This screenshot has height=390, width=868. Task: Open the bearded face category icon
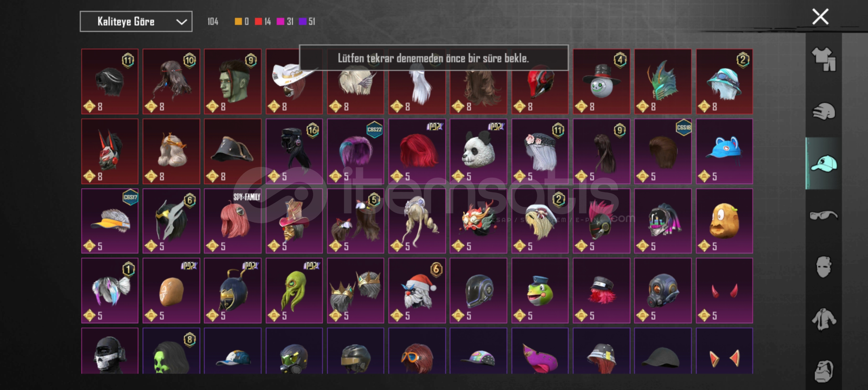point(824,371)
